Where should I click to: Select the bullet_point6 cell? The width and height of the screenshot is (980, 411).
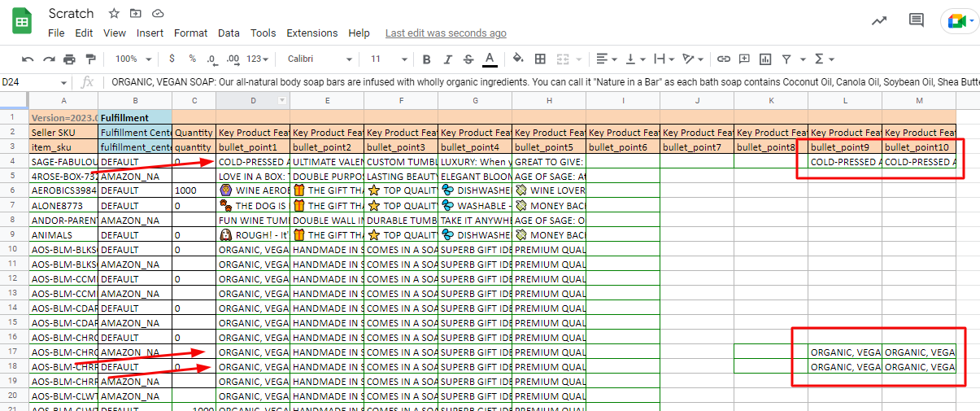point(623,147)
